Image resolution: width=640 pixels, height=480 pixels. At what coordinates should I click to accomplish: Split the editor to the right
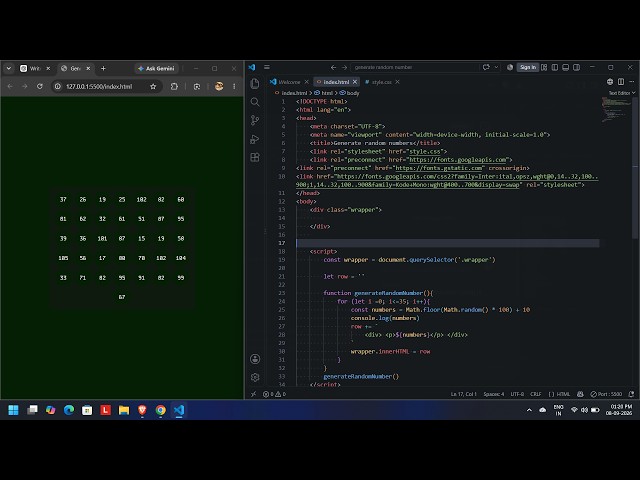(621, 82)
